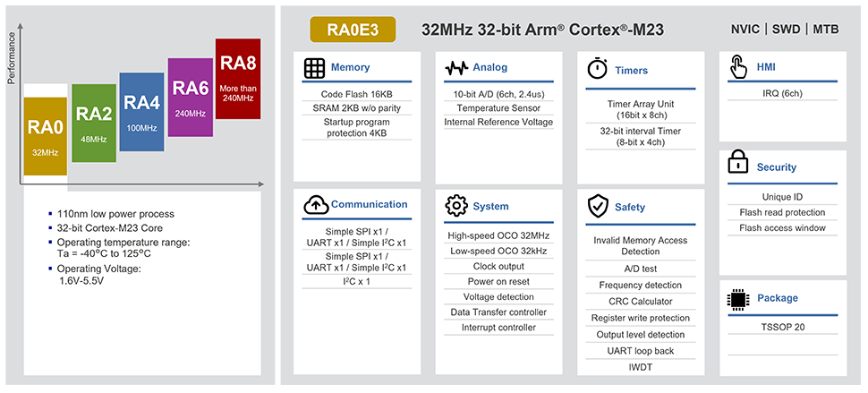Click the Analog waveform icon
Image resolution: width=868 pixels, height=393 pixels.
[x=456, y=68]
